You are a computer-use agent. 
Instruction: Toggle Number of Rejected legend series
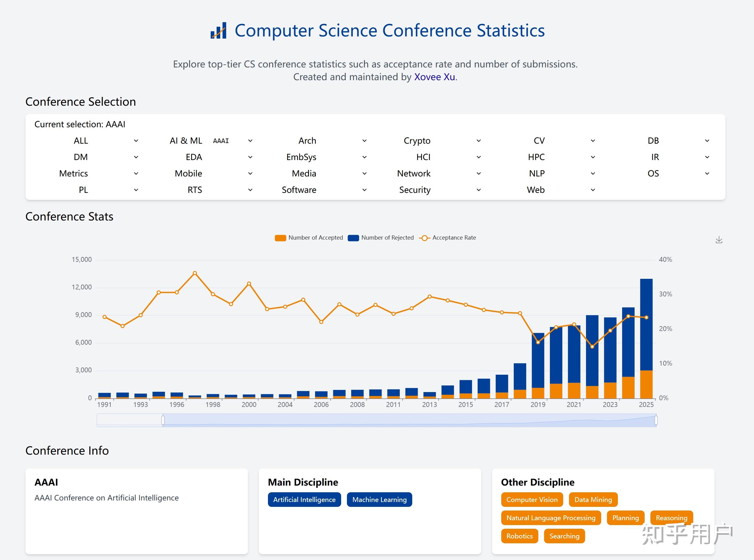click(x=381, y=237)
